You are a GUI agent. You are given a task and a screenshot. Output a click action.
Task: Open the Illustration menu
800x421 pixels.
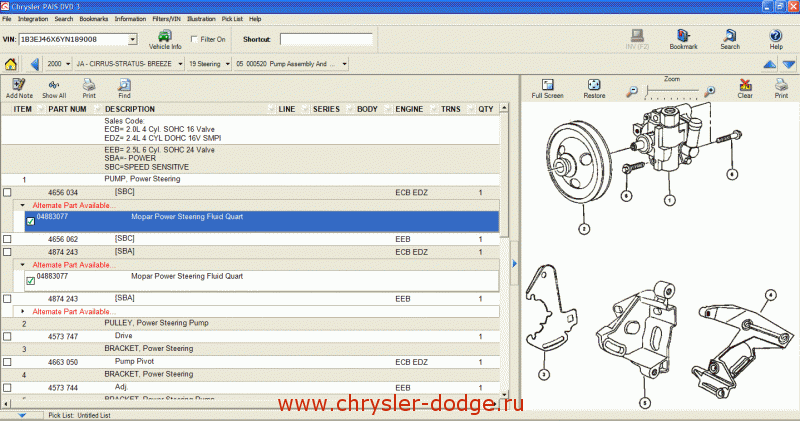pyautogui.click(x=201, y=19)
